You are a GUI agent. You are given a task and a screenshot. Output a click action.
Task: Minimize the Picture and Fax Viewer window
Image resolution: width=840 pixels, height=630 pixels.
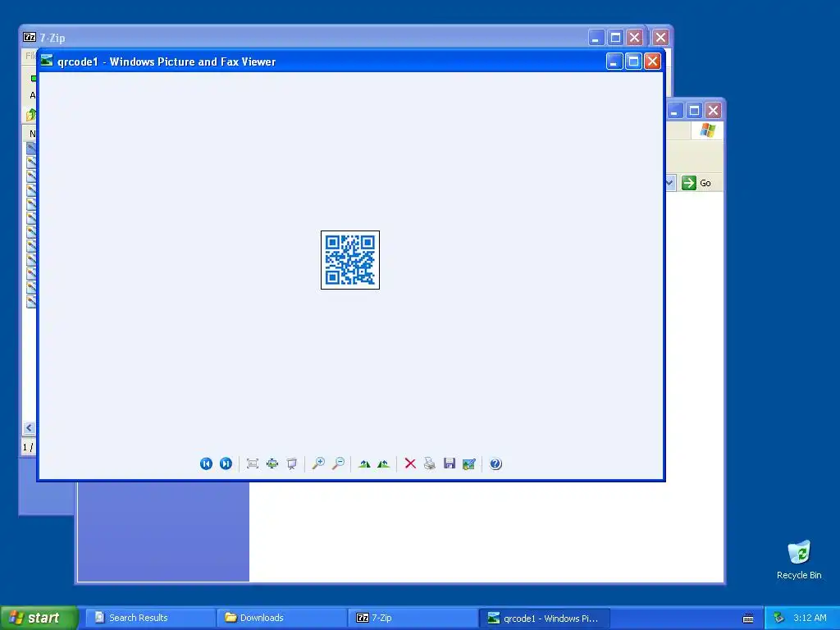pyautogui.click(x=614, y=62)
